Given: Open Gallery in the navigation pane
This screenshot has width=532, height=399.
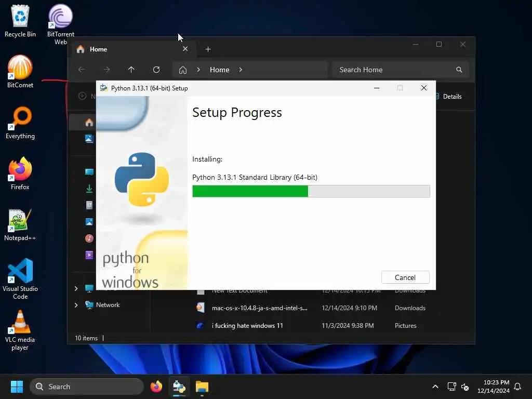Looking at the screenshot, I should click(x=89, y=138).
